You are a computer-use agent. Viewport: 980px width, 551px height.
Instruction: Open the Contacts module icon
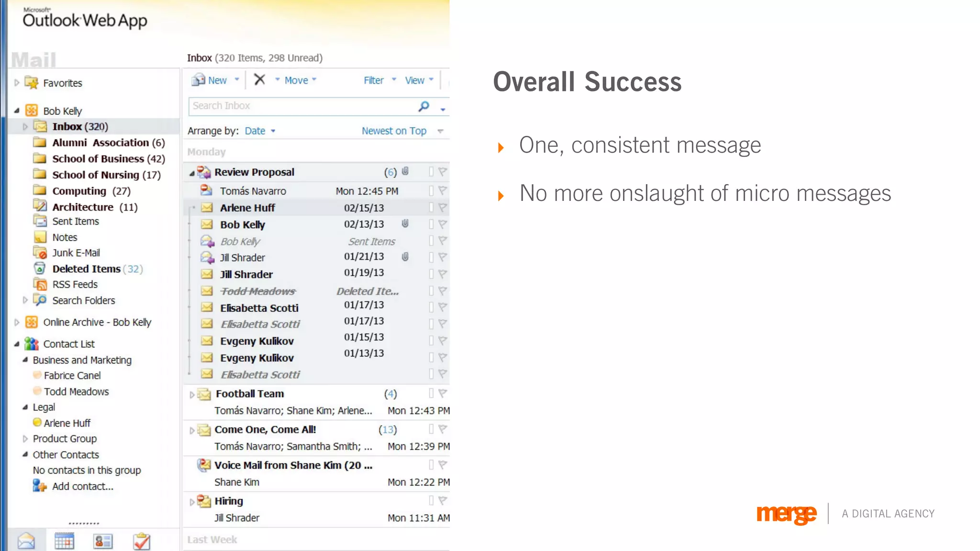tap(103, 541)
